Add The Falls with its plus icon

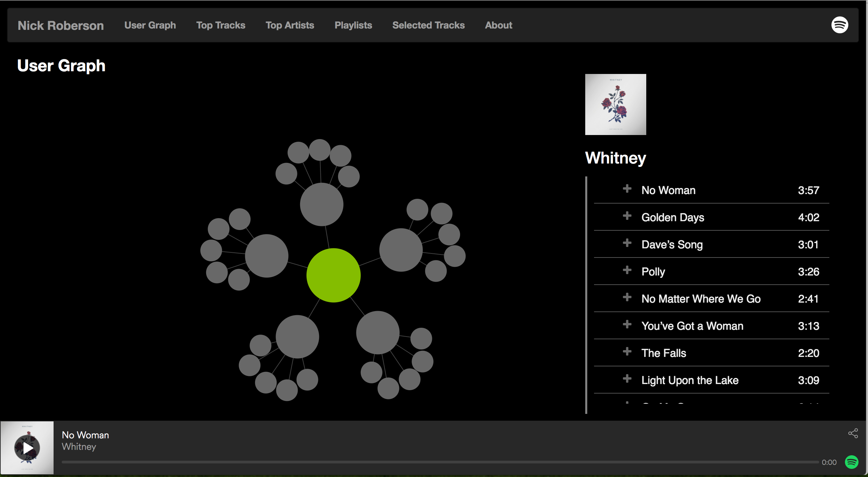(x=627, y=351)
